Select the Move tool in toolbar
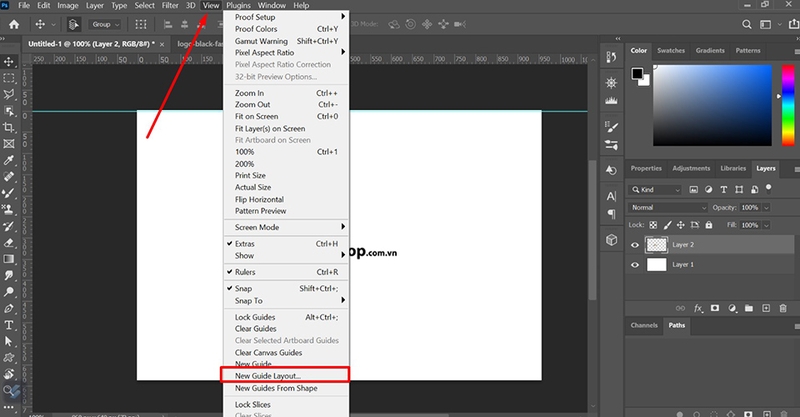This screenshot has width=800, height=417. click(x=9, y=62)
